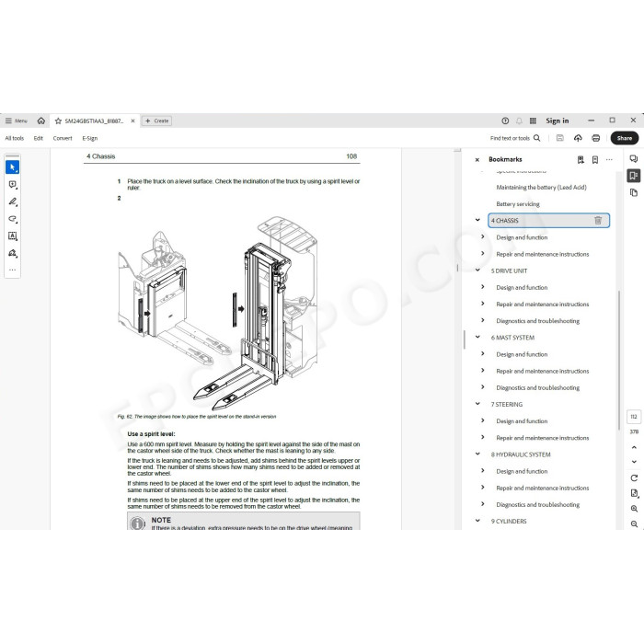The image size is (644, 644).
Task: Collapse the 5 DRIVE UNIT bookmark
Action: (x=477, y=270)
